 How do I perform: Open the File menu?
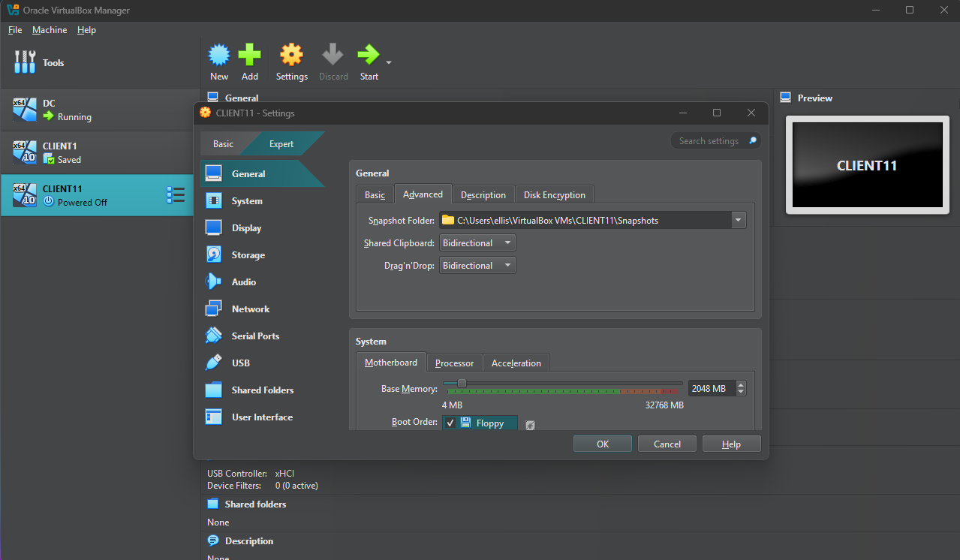coord(15,30)
